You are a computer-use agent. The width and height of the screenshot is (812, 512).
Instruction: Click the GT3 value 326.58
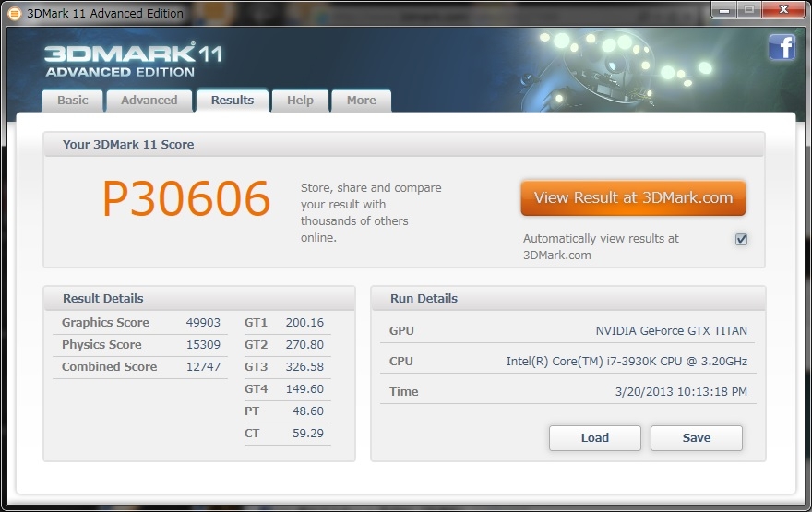click(304, 367)
